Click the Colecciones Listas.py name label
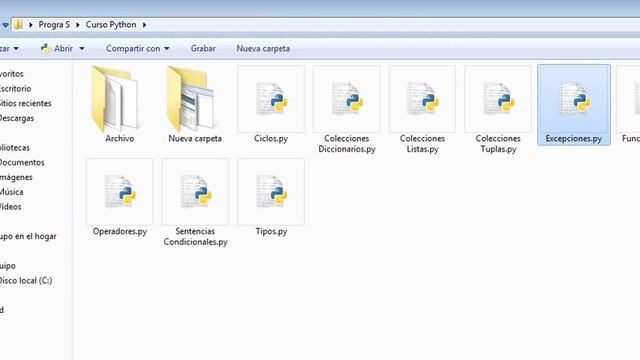The height and width of the screenshot is (360, 640). pyautogui.click(x=422, y=144)
